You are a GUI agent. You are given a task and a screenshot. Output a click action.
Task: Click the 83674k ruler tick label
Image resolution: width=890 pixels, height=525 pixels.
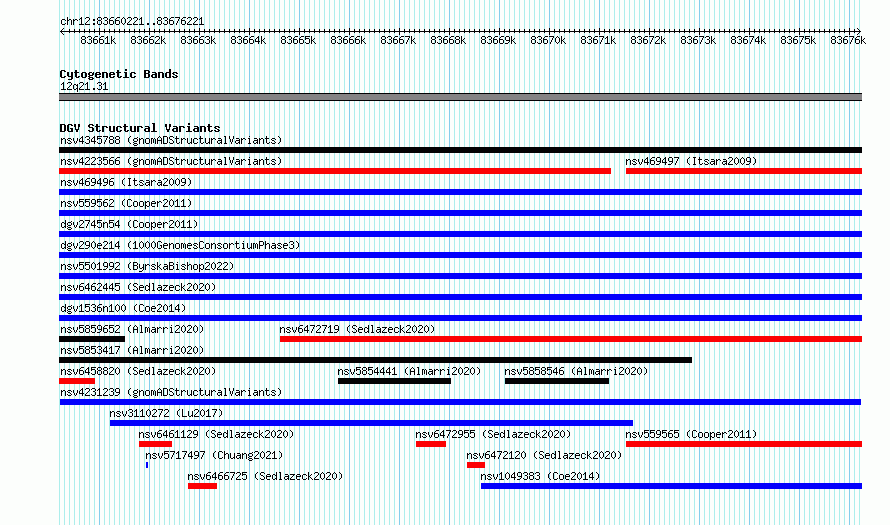pos(748,40)
